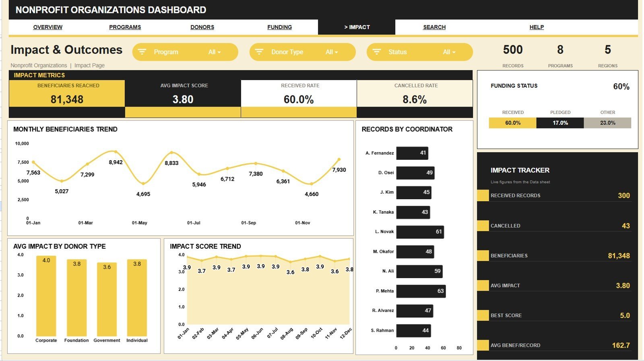Image resolution: width=644 pixels, height=361 pixels.
Task: Select the Received Rate card
Action: click(x=299, y=94)
